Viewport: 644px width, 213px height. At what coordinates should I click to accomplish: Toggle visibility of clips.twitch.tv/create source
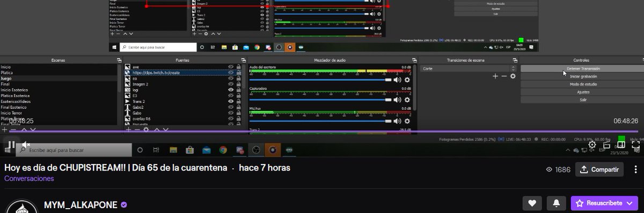click(231, 73)
